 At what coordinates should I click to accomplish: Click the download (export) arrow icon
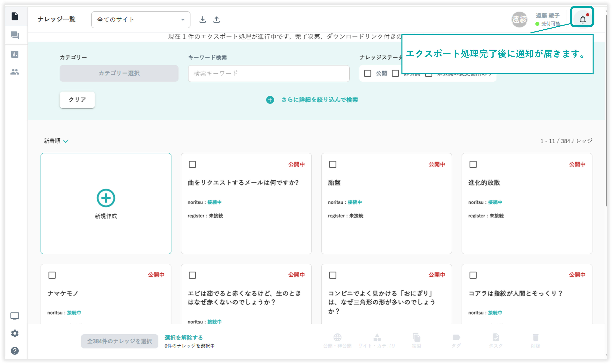tap(203, 19)
